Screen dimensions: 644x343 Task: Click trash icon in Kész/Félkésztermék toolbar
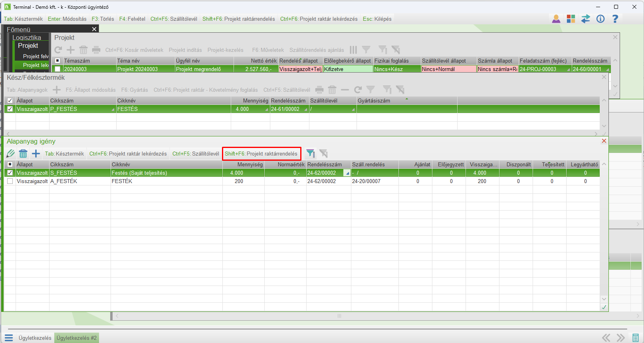(x=332, y=90)
